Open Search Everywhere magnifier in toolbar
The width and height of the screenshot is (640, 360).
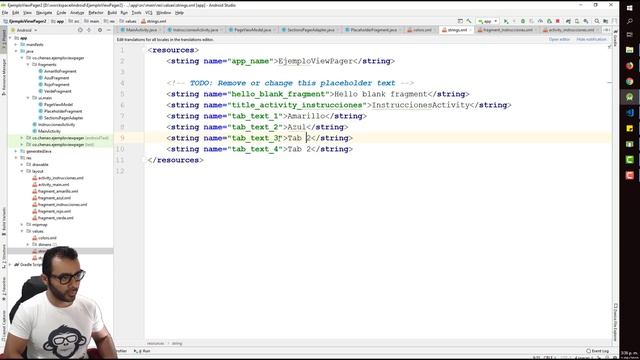click(597, 21)
